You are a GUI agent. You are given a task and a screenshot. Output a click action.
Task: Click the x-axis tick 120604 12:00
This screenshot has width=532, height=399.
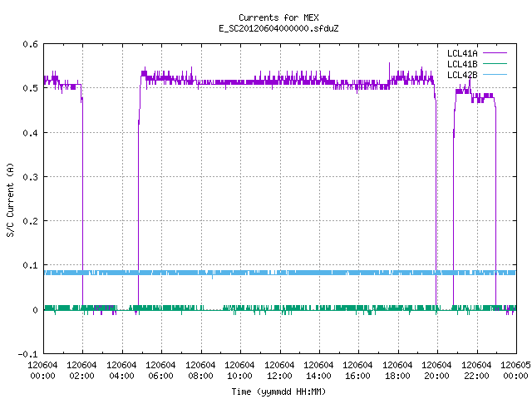279,371
